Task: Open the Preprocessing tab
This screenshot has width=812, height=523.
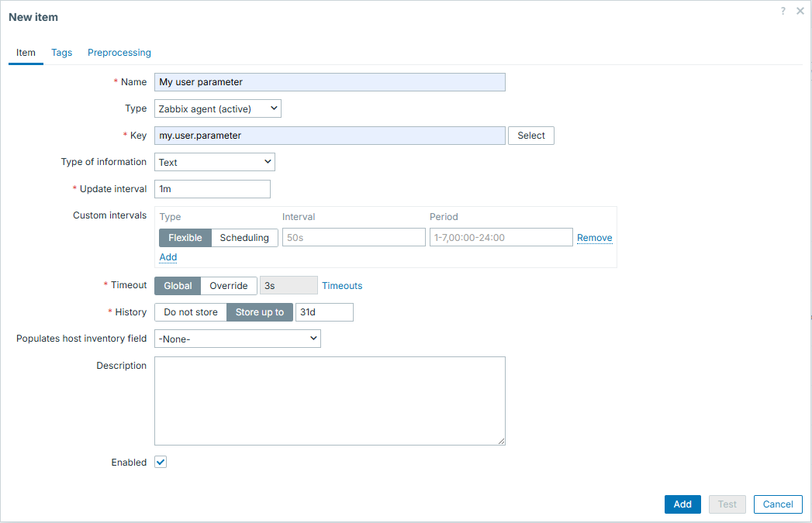Action: (119, 53)
